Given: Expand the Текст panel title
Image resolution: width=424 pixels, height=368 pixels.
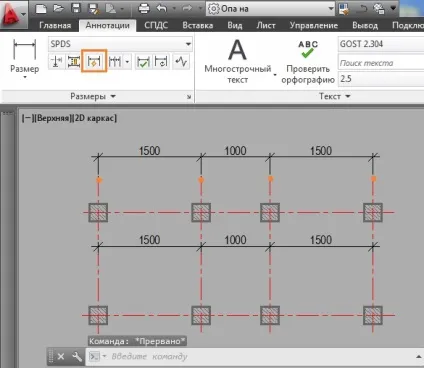Looking at the screenshot, I should [x=334, y=96].
